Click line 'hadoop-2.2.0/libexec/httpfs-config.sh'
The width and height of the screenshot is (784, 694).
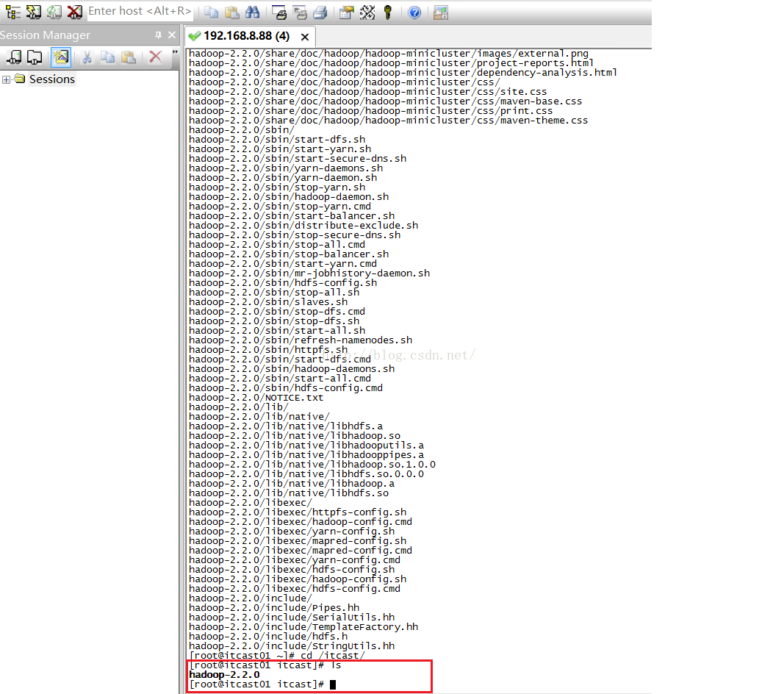click(x=298, y=512)
